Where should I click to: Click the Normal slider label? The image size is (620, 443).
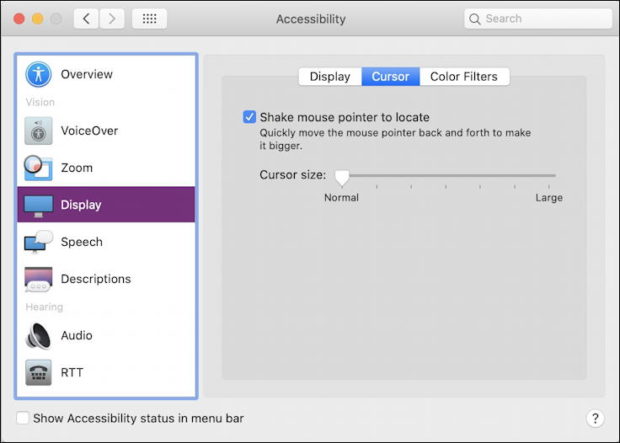(341, 197)
